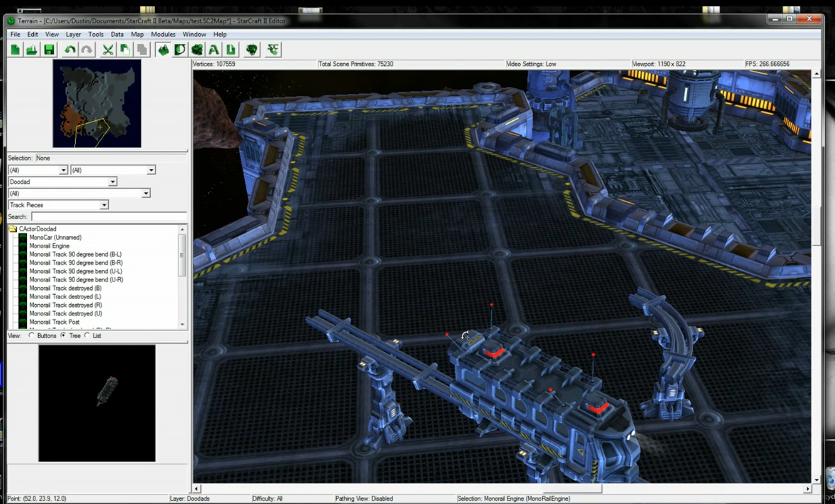Open the Layer menu
The height and width of the screenshot is (504, 835).
[x=73, y=34]
